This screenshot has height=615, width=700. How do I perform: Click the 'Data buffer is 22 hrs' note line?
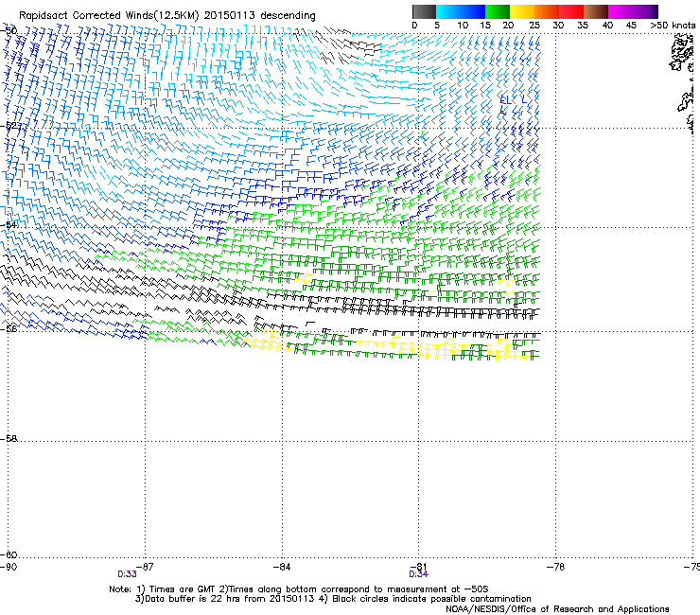pos(333,599)
